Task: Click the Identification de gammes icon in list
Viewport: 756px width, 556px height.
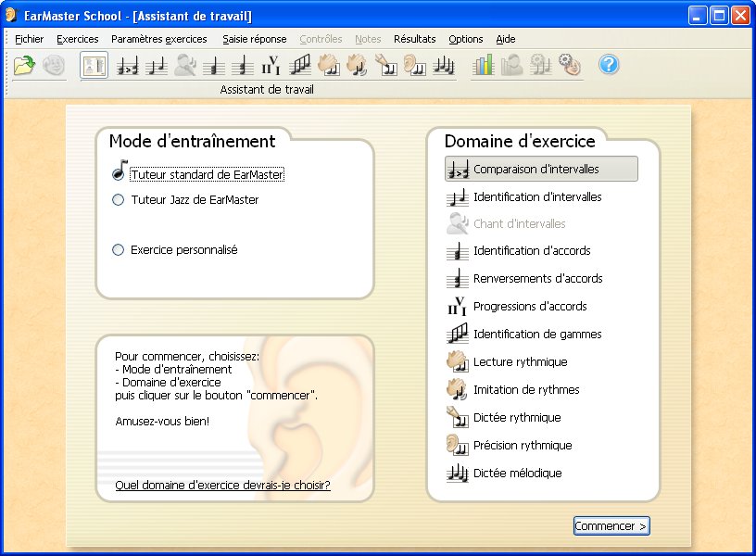Action: 458,335
